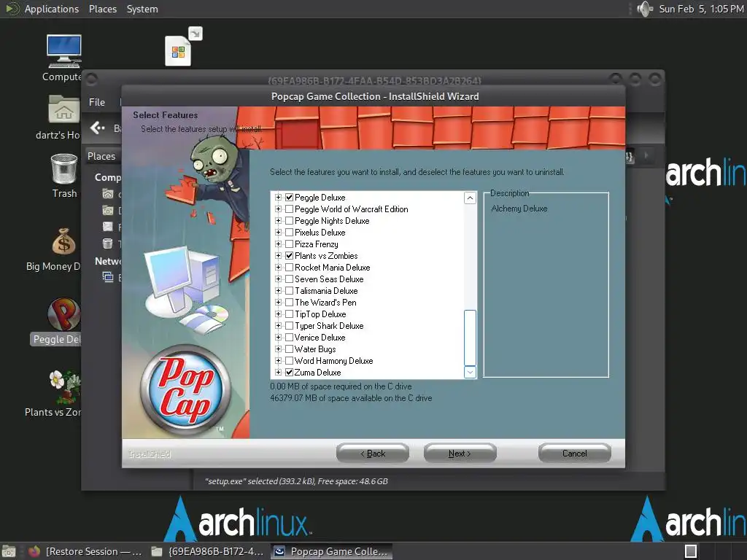Expand the Plants vs Zombies node
This screenshot has height=560, width=747.
coord(278,256)
